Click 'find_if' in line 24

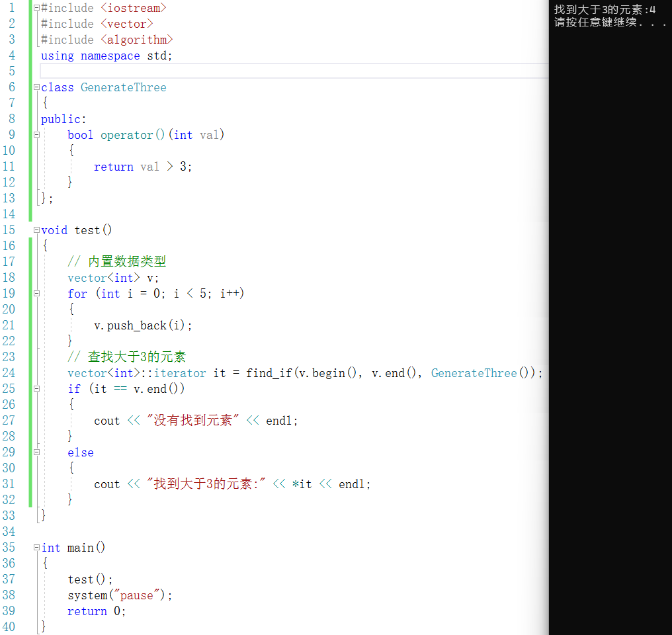(x=269, y=373)
